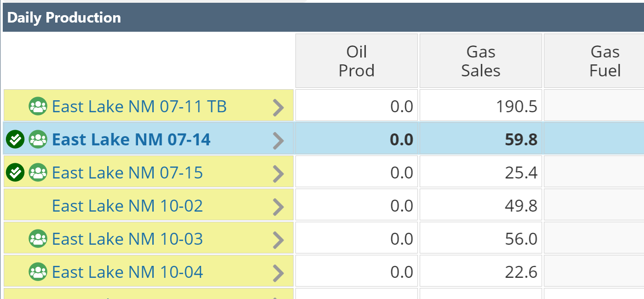
Task: Click the group icon beside East Lake NM 10-03
Action: point(38,239)
